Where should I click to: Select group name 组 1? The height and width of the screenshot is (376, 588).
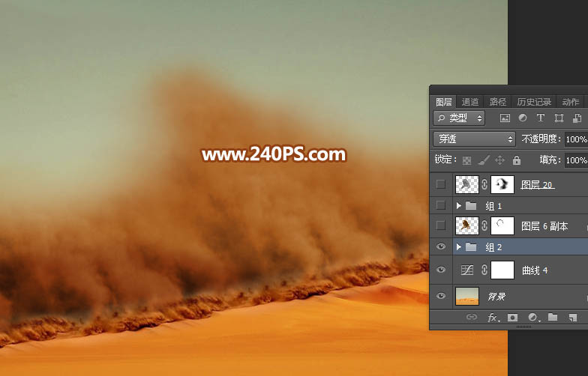tap(493, 205)
